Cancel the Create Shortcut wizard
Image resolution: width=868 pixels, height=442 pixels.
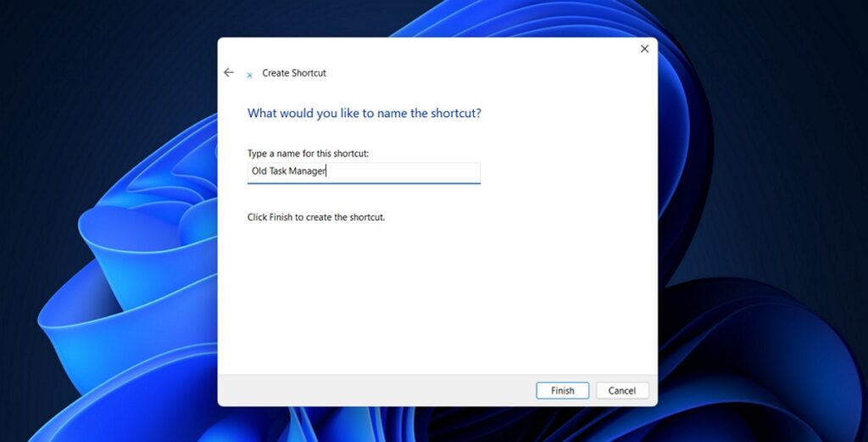click(622, 390)
